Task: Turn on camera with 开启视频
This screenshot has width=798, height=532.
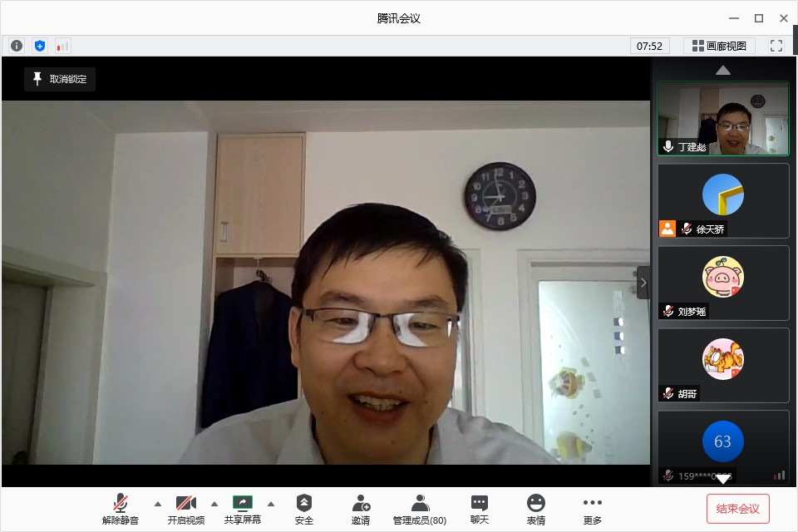Action: (x=186, y=509)
